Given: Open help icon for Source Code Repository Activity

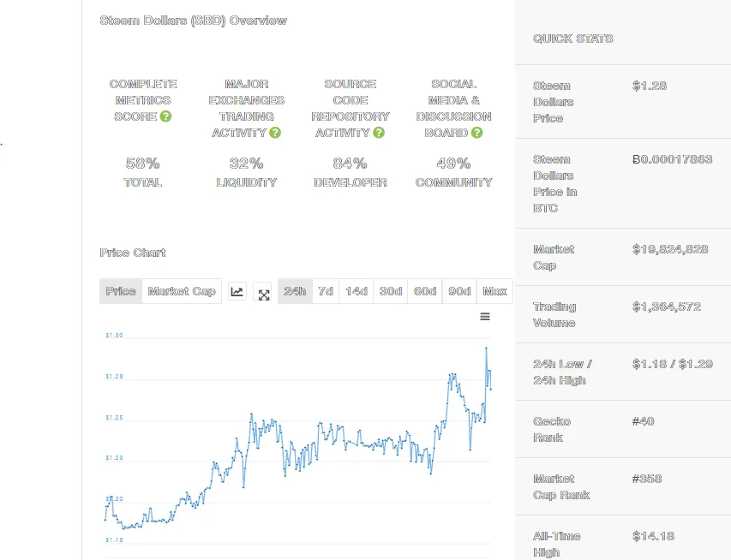Looking at the screenshot, I should (379, 133).
